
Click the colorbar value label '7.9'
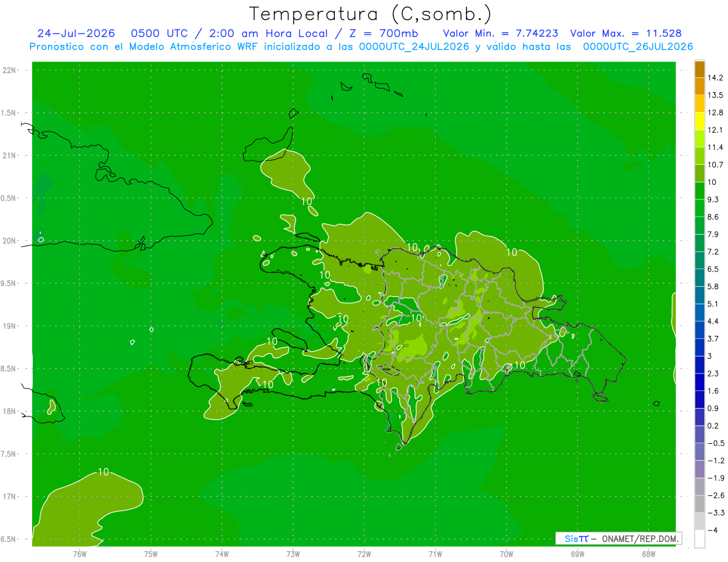(x=713, y=234)
